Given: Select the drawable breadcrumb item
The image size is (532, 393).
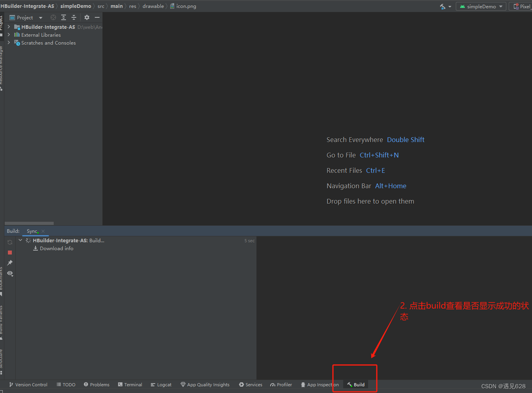Looking at the screenshot, I should pyautogui.click(x=153, y=6).
